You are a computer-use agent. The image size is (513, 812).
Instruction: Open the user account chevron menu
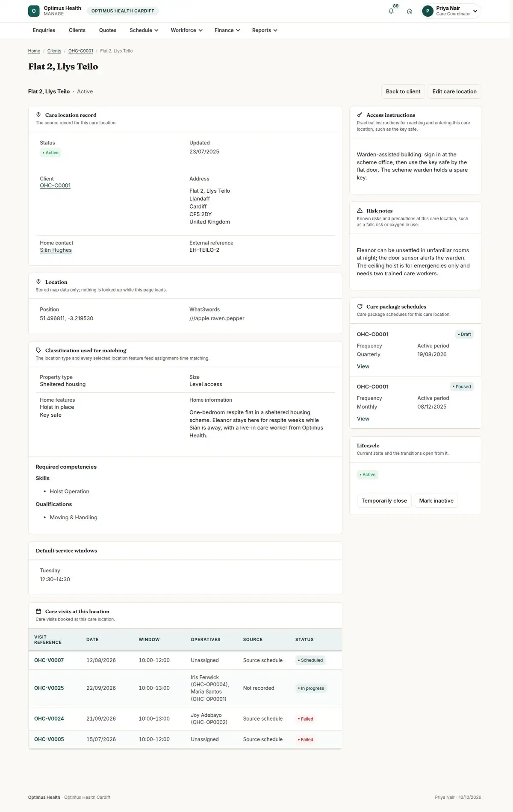click(x=475, y=11)
